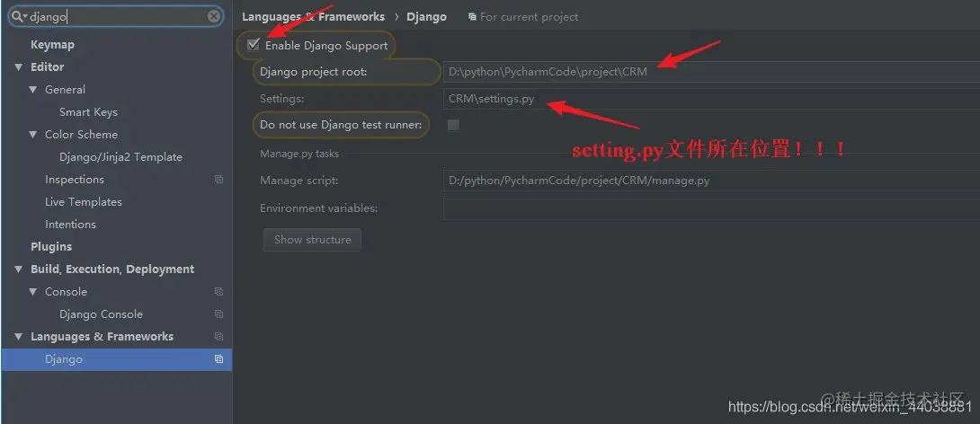The width and height of the screenshot is (980, 424).
Task: Click the For current project icon
Action: click(x=473, y=17)
